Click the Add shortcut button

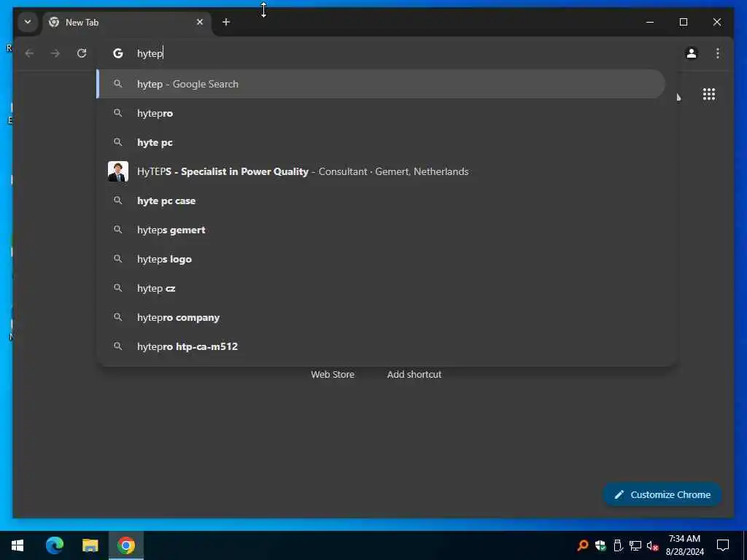click(x=414, y=374)
